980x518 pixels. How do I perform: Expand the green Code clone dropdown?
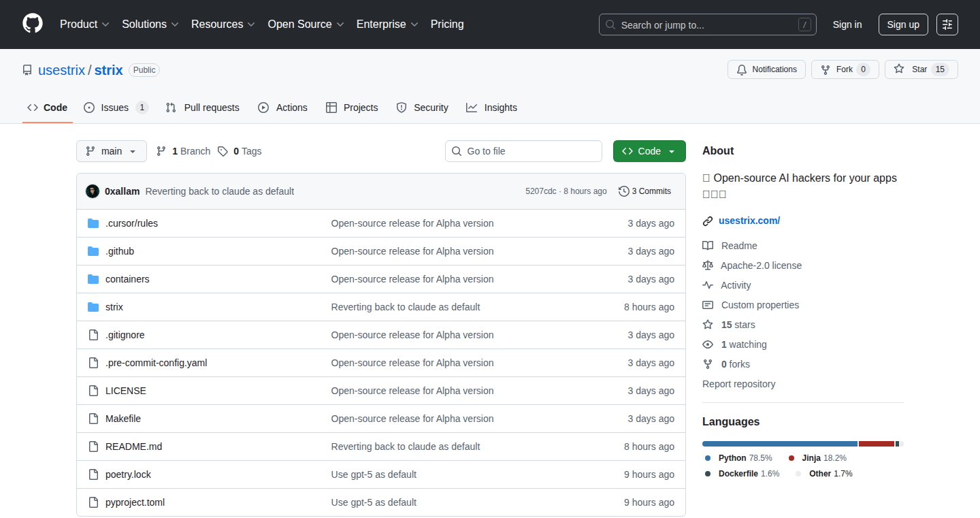(x=649, y=151)
